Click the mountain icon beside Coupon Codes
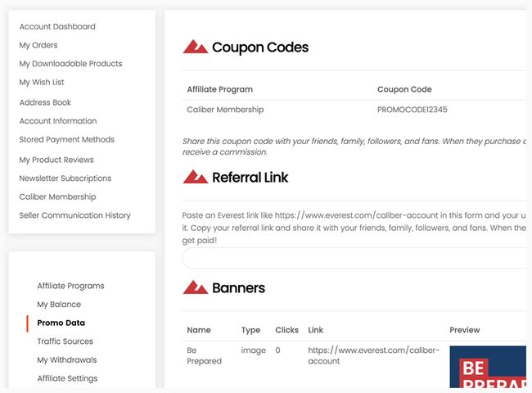This screenshot has height=393, width=532. 196,47
